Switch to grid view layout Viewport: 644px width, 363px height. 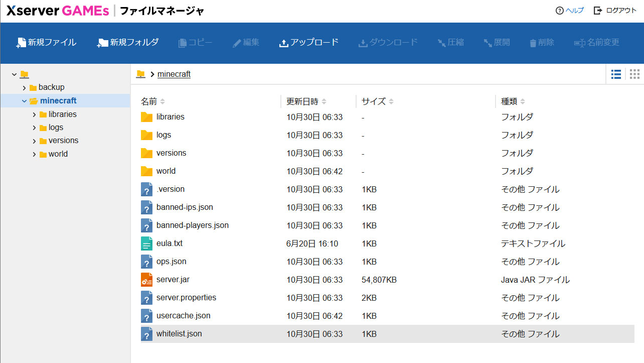[634, 74]
